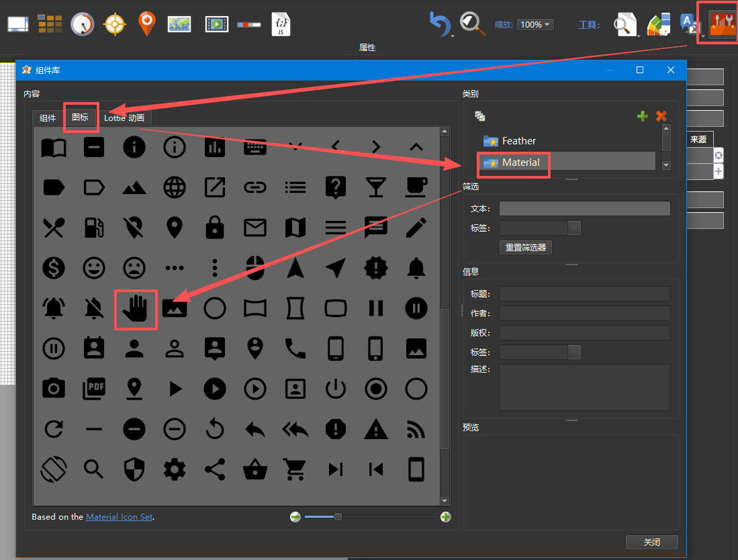
Task: Click the shopping cart icon
Action: 295,469
